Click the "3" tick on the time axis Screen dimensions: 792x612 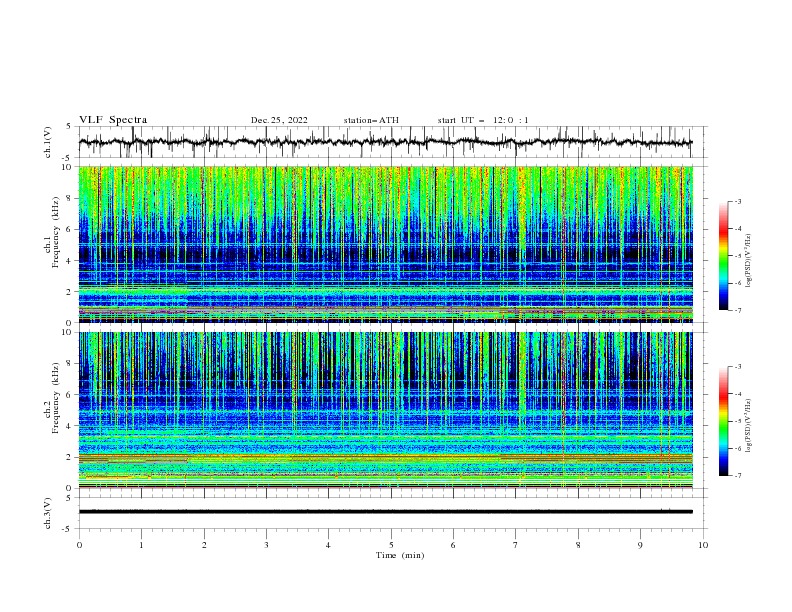click(x=266, y=545)
